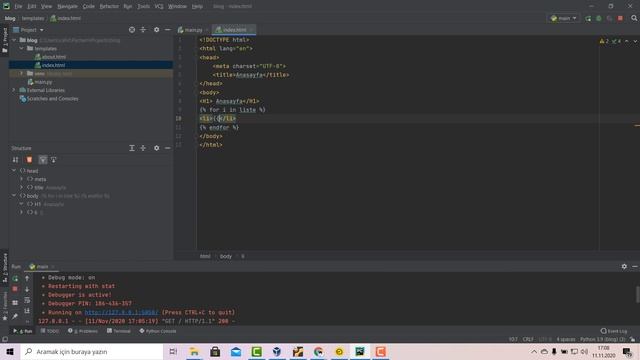The height and width of the screenshot is (360, 640).
Task: Open the Navigate menu
Action: pyautogui.click(x=67, y=6)
